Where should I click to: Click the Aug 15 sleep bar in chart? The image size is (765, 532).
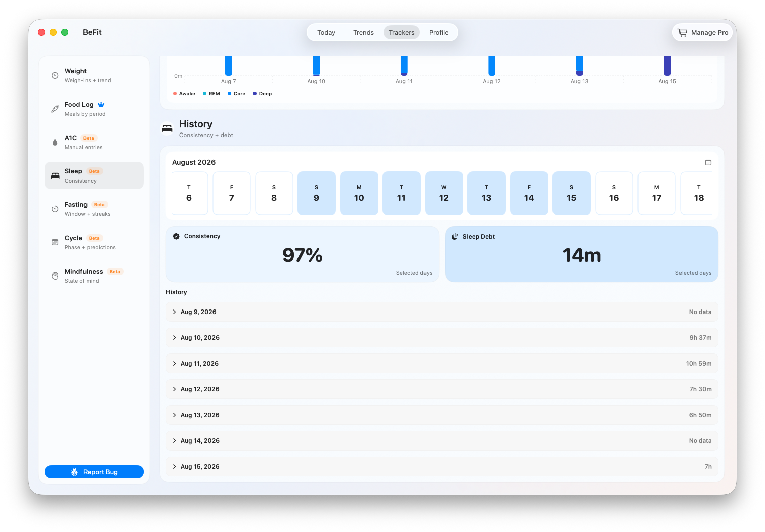click(x=667, y=65)
